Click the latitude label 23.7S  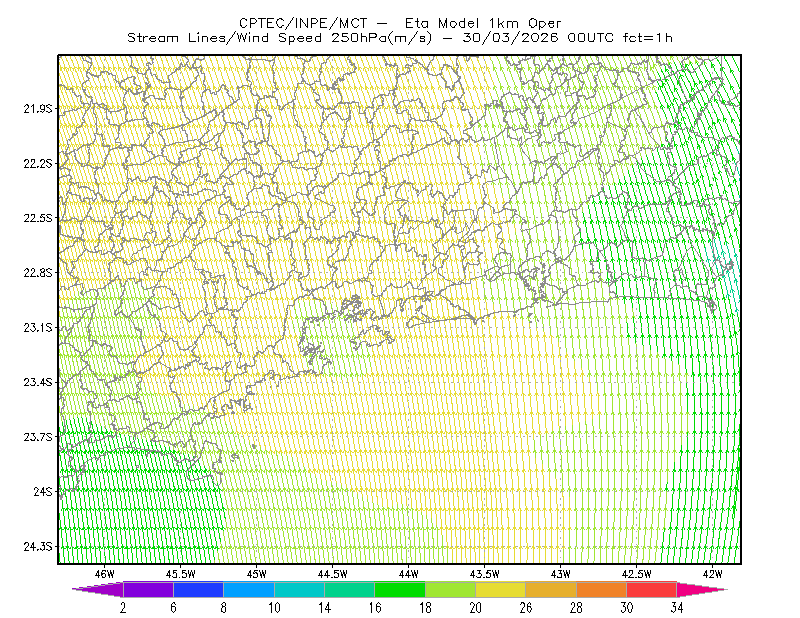38,437
